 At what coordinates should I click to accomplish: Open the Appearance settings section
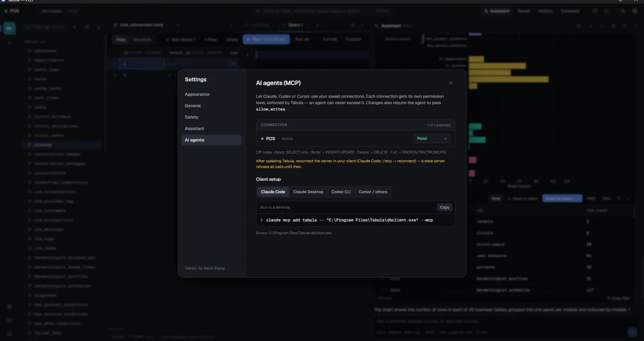[x=197, y=94]
